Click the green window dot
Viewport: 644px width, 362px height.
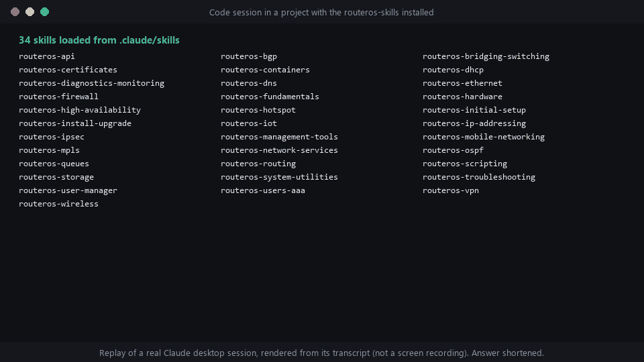pyautogui.click(x=45, y=12)
